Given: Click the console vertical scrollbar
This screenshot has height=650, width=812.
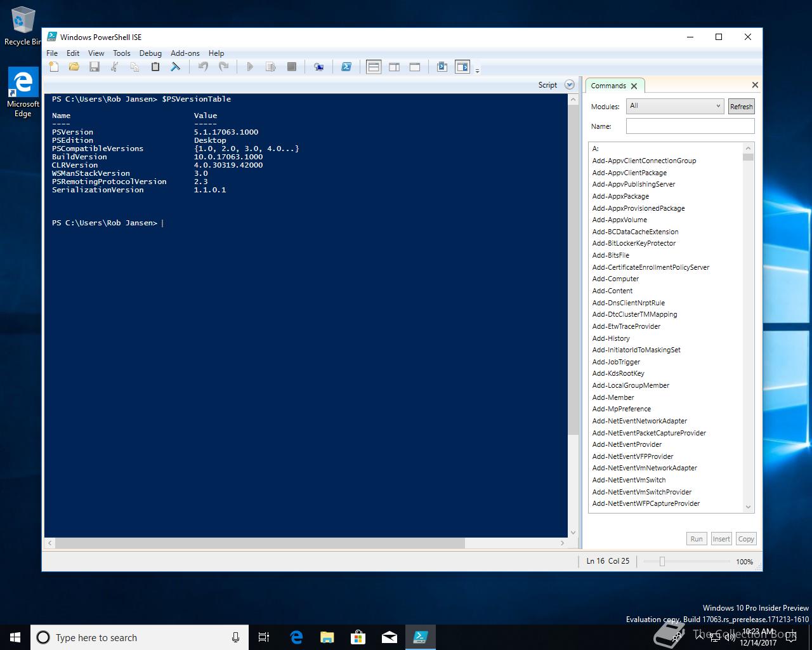Looking at the screenshot, I should [573, 269].
